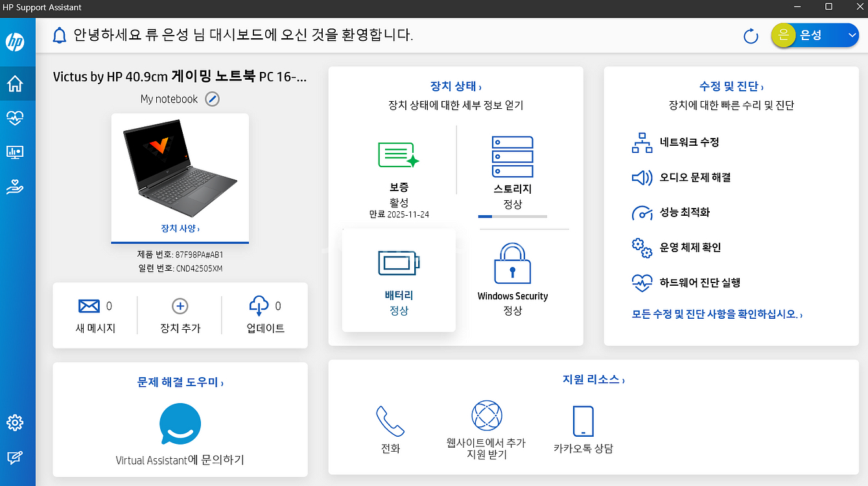Click 성능 최적화 text
868x486 pixels.
point(684,213)
